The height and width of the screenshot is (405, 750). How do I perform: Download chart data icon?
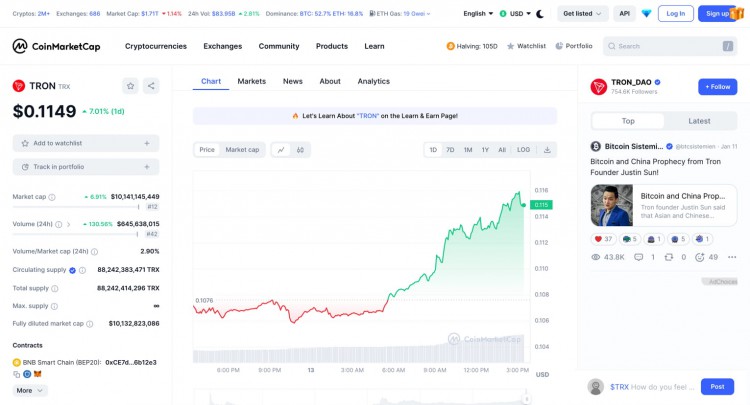(x=547, y=150)
